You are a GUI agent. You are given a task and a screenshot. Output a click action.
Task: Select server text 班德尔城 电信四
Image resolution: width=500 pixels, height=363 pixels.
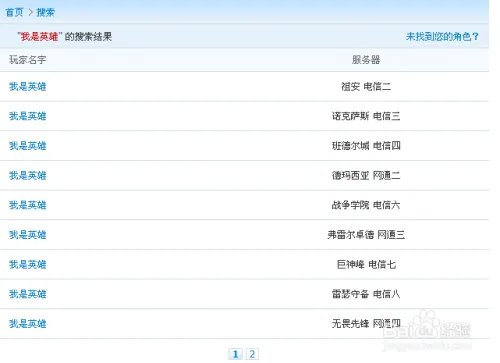(x=366, y=146)
